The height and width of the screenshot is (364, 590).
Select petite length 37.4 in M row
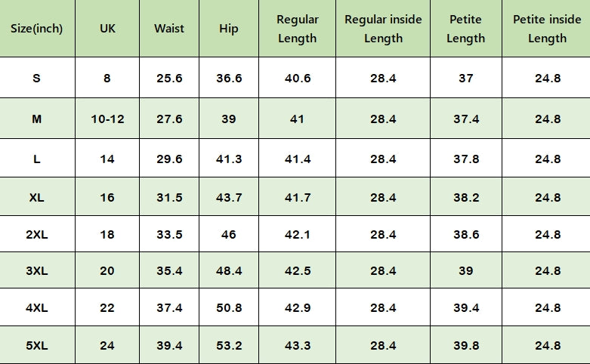point(465,119)
